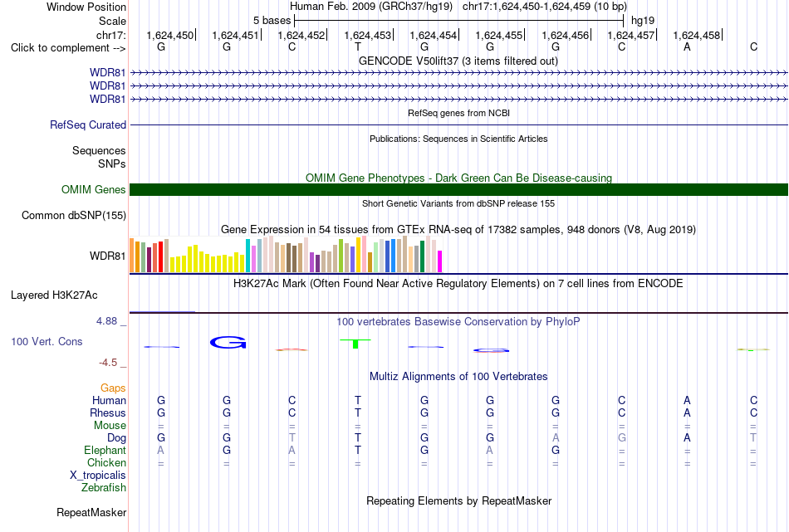Click the second WDR81 GENCODE track label

point(108,86)
